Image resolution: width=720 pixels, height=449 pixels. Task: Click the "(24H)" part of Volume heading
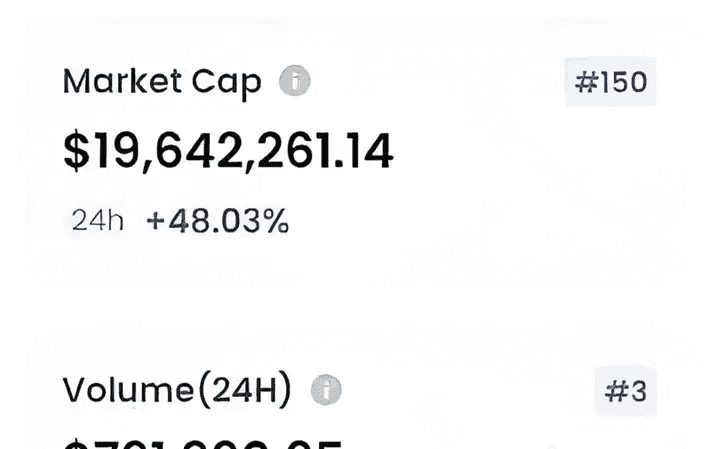(247, 391)
